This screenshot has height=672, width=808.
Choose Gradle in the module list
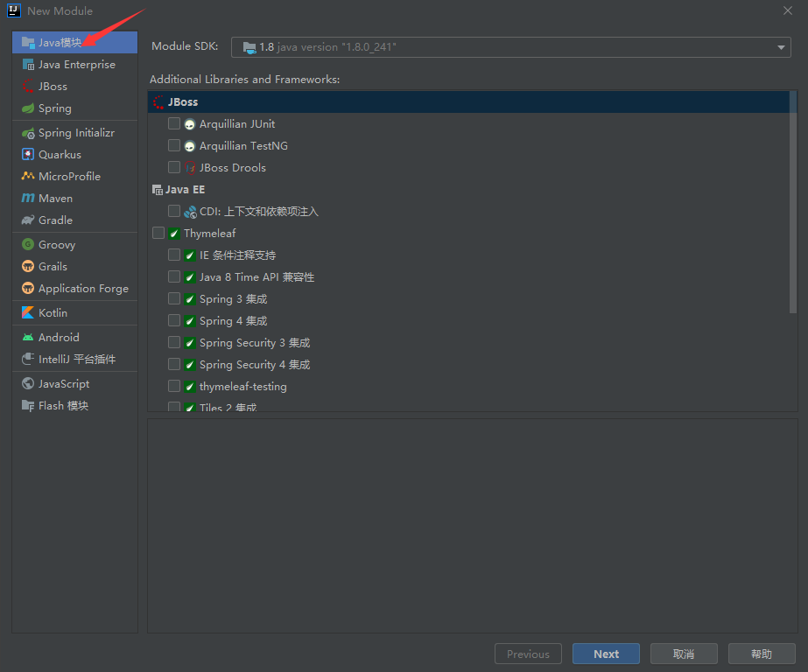pos(74,220)
